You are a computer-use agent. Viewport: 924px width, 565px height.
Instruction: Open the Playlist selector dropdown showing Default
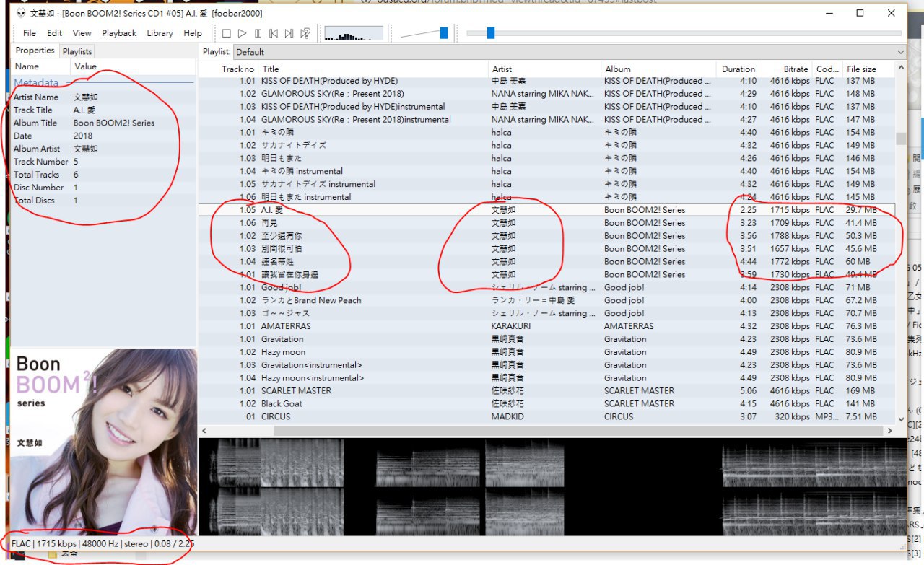pos(570,52)
